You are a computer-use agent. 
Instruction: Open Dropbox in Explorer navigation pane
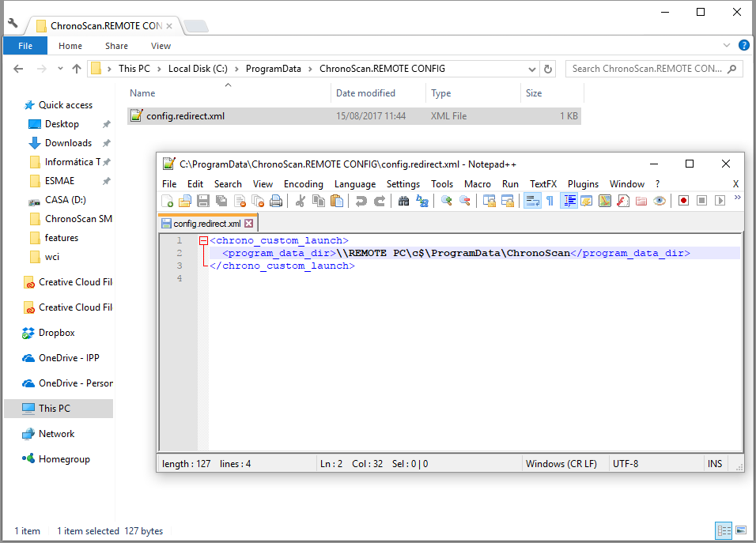(x=56, y=333)
